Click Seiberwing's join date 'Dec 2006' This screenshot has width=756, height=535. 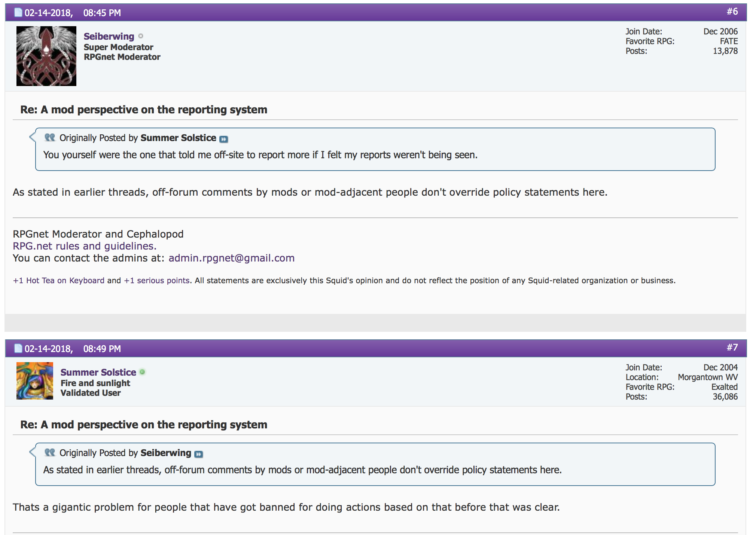point(720,31)
